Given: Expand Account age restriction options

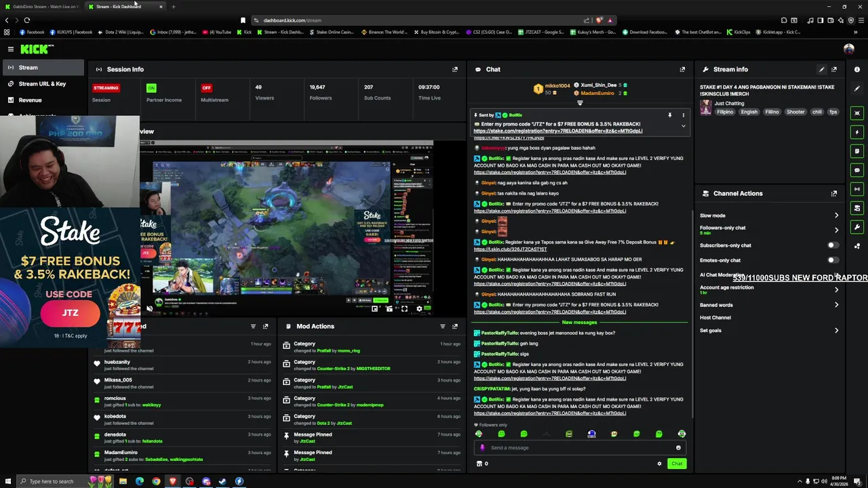Looking at the screenshot, I should [x=836, y=289].
